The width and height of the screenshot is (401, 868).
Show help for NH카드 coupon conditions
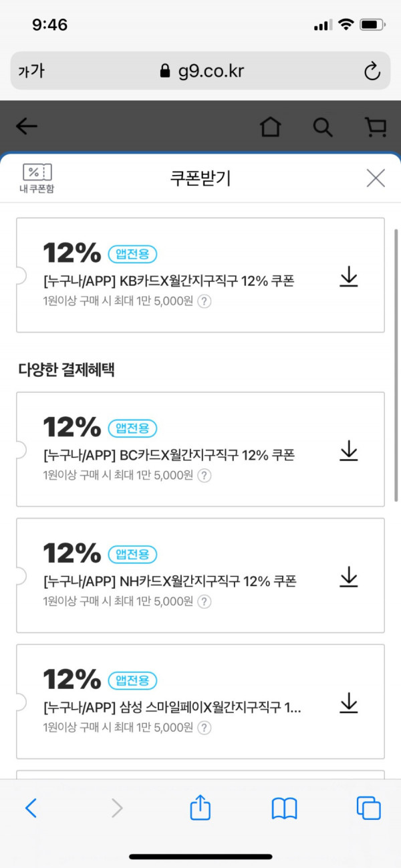click(x=205, y=601)
